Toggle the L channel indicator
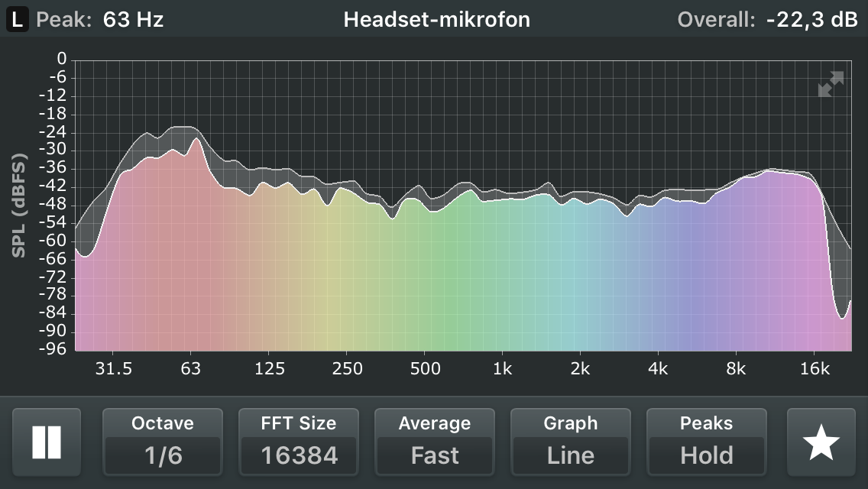868x489 pixels. coord(17,20)
